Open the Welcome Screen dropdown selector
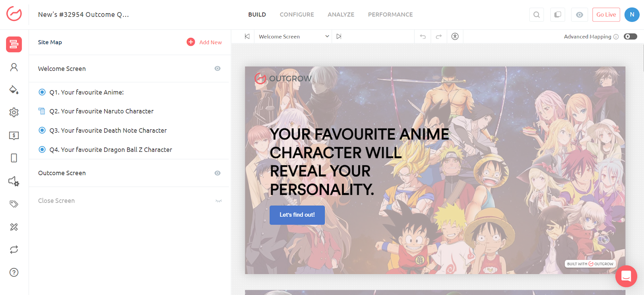The width and height of the screenshot is (644, 295). tap(294, 36)
